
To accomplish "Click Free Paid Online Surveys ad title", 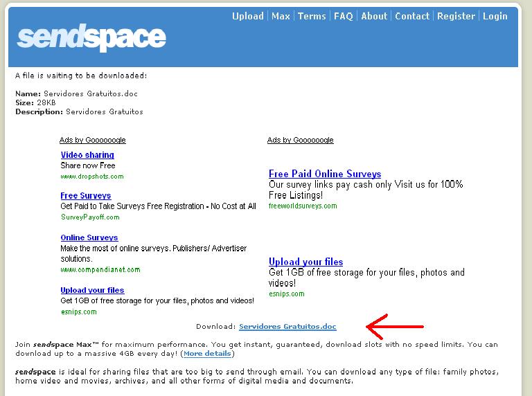I will (x=325, y=174).
